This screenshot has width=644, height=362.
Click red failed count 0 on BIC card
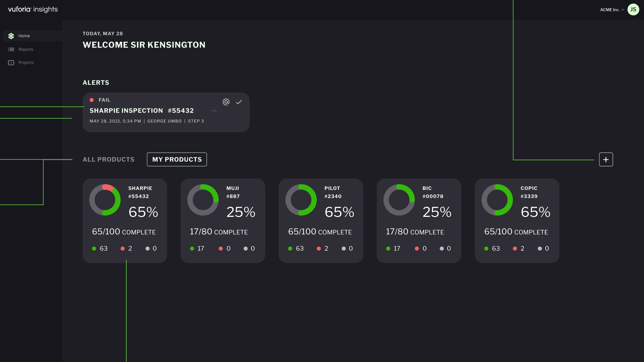point(421,248)
